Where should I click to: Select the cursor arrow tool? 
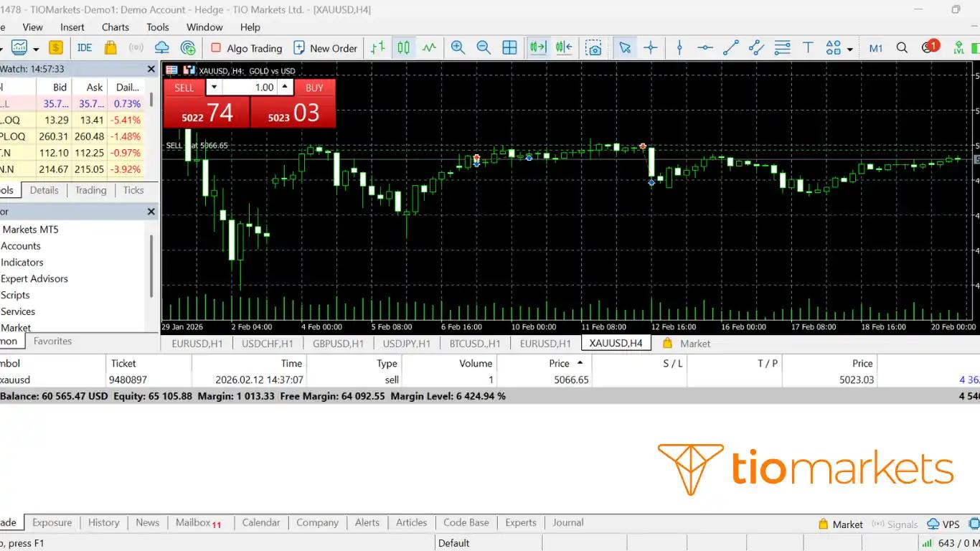(625, 48)
